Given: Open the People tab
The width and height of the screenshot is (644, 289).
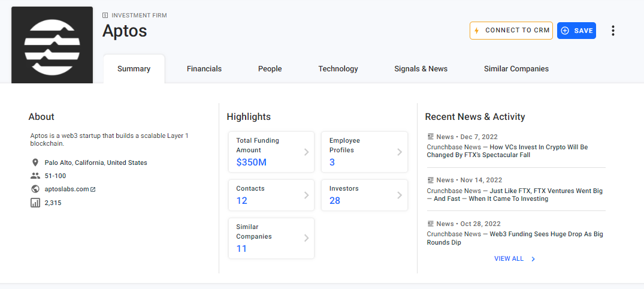Looking at the screenshot, I should point(270,69).
